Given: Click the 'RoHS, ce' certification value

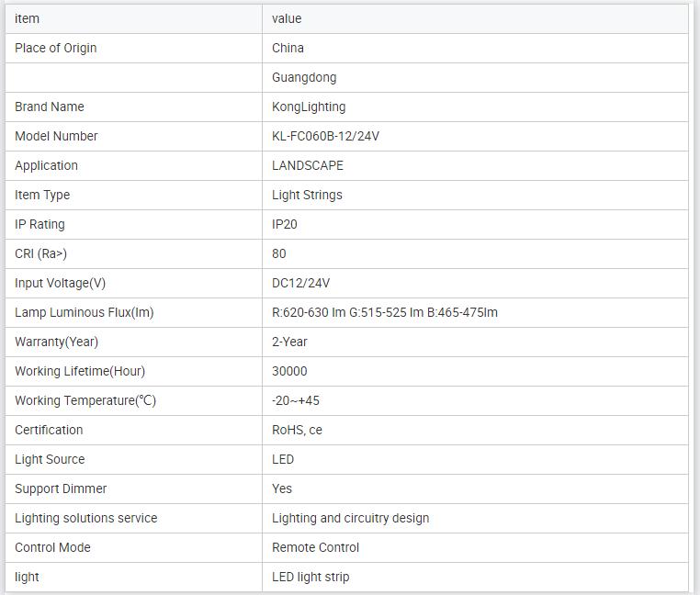Looking at the screenshot, I should tap(297, 430).
